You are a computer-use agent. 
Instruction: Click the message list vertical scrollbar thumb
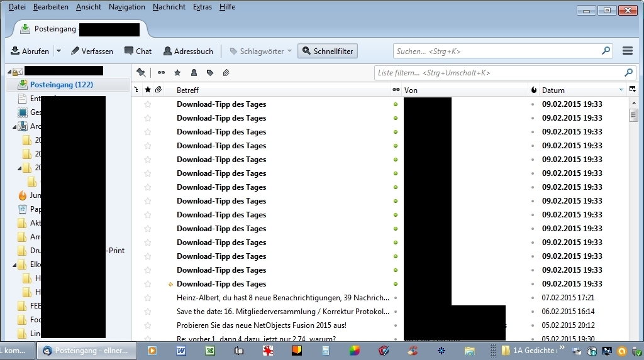(633, 115)
